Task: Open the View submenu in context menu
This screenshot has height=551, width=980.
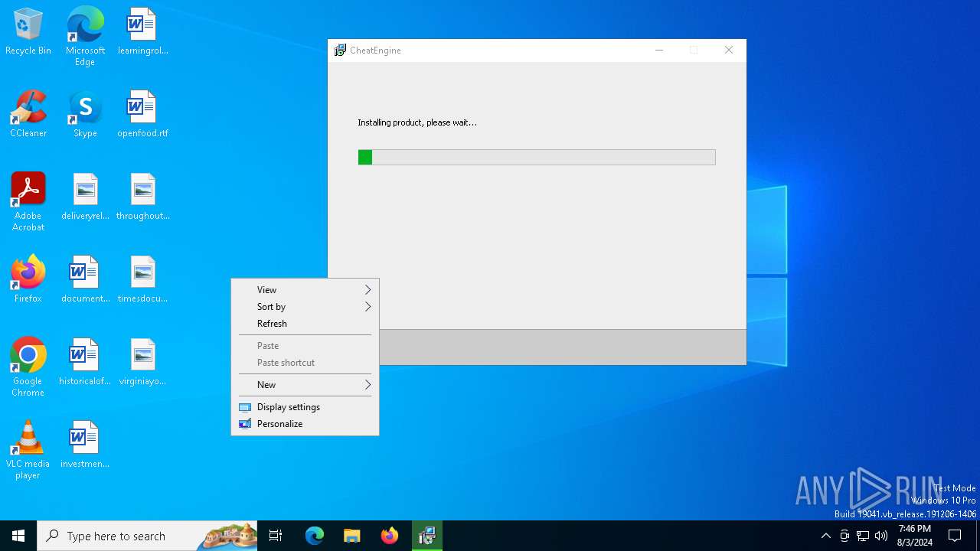Action: pyautogui.click(x=305, y=290)
